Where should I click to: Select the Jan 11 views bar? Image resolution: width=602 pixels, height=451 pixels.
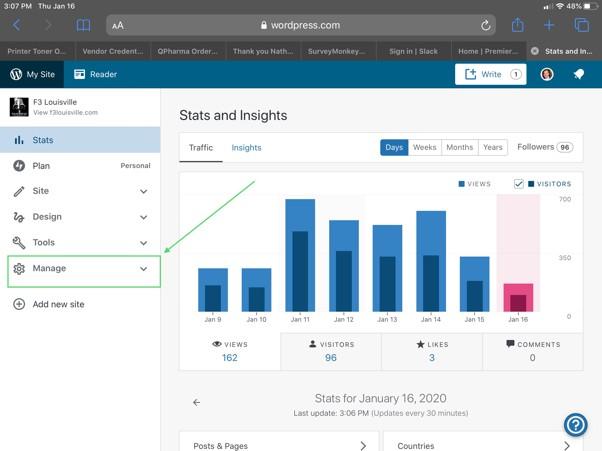point(300,255)
